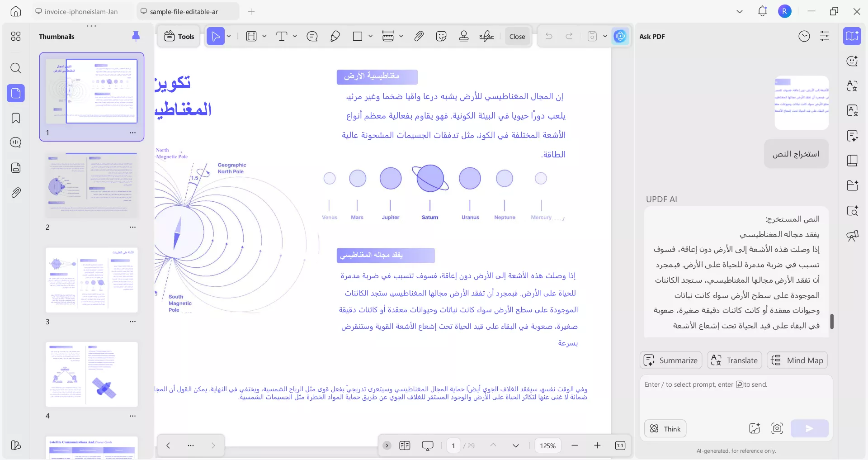Screen dimensions: 868x460
Task: Toggle two-page view in the page controls
Action: click(405, 446)
